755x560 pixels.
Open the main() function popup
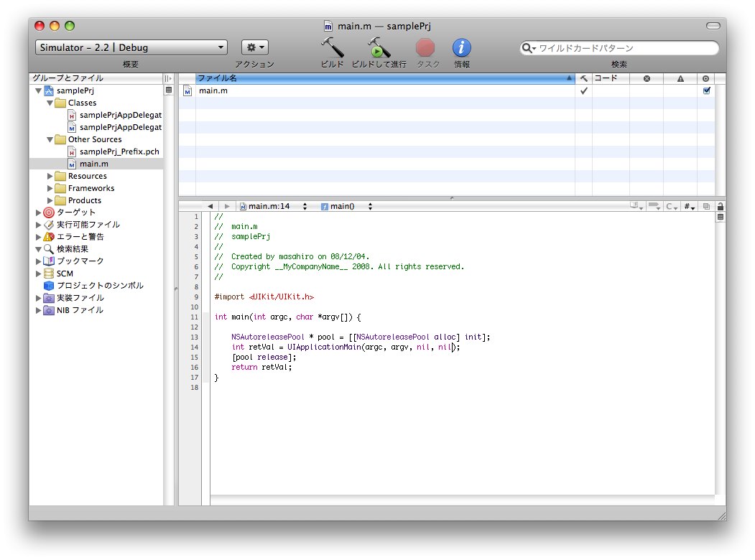[x=346, y=206]
